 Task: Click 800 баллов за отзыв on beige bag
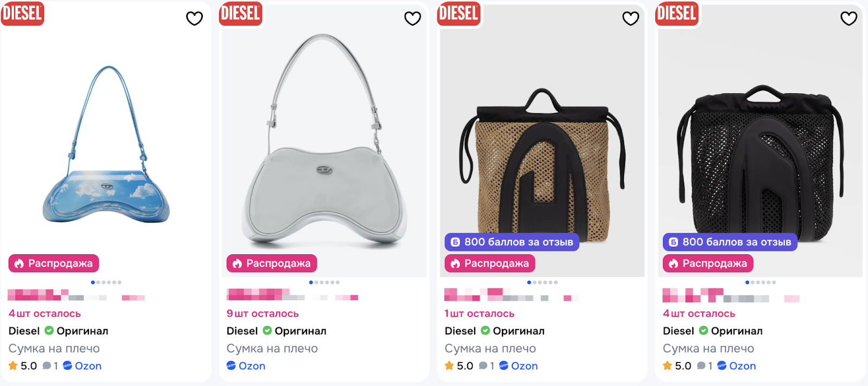tap(512, 242)
